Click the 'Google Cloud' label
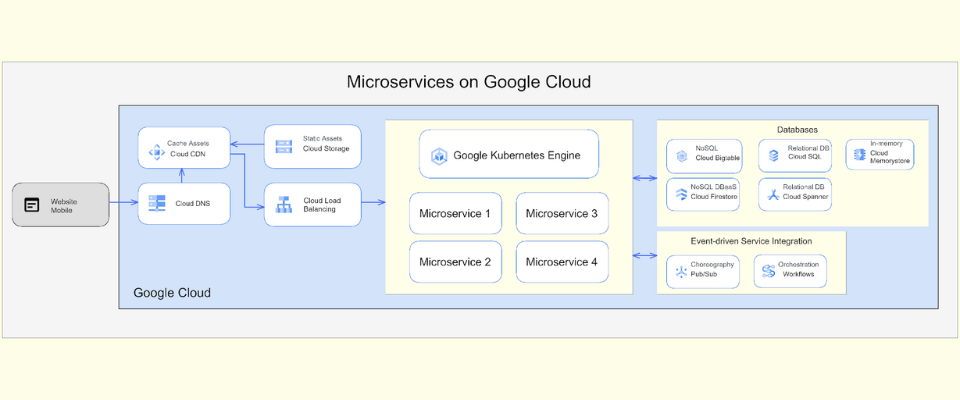The image size is (960, 400). (172, 293)
